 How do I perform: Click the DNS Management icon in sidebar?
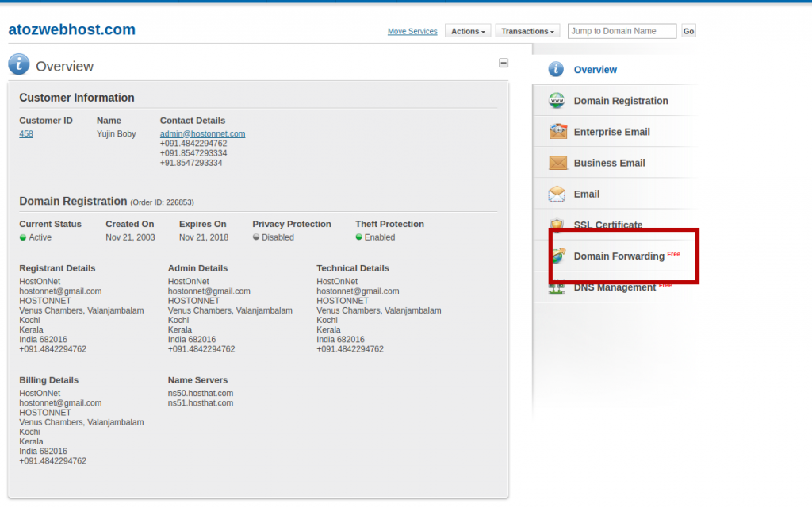coord(556,287)
